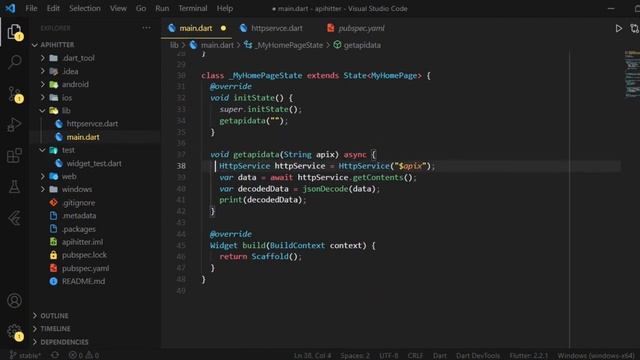640x360 pixels.
Task: Open the Run and Debug view
Action: 15,124
